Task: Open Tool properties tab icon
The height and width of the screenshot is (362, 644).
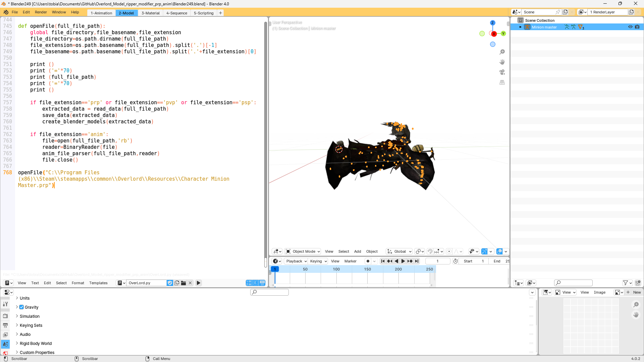Action: click(x=5, y=304)
